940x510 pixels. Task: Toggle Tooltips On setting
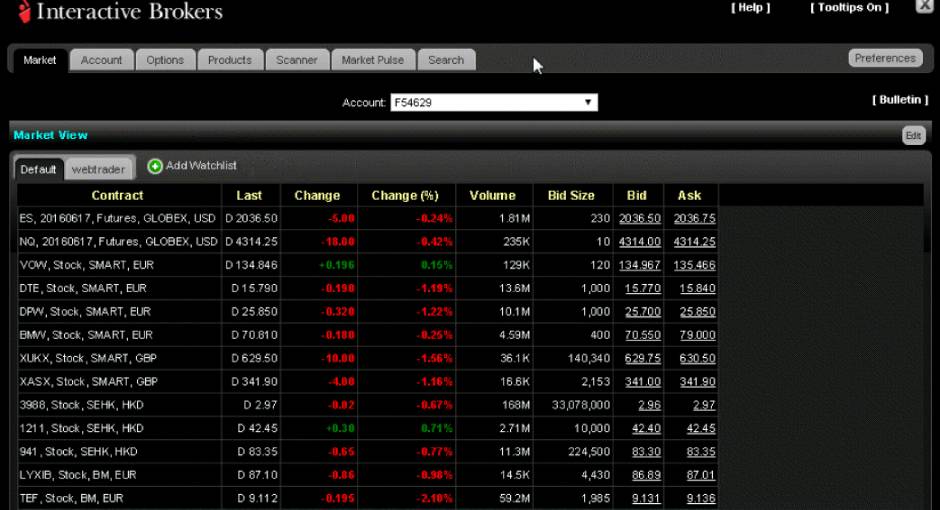click(x=849, y=7)
